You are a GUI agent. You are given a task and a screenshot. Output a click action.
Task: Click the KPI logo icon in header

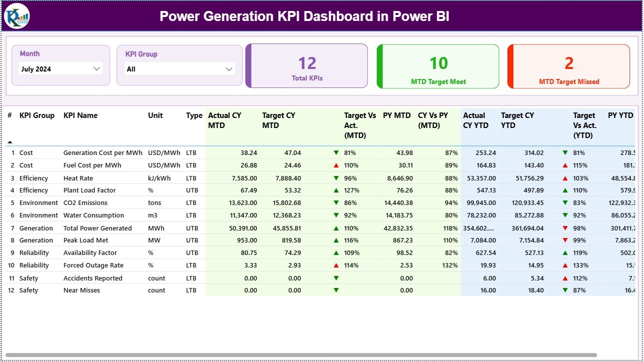pyautogui.click(x=17, y=16)
